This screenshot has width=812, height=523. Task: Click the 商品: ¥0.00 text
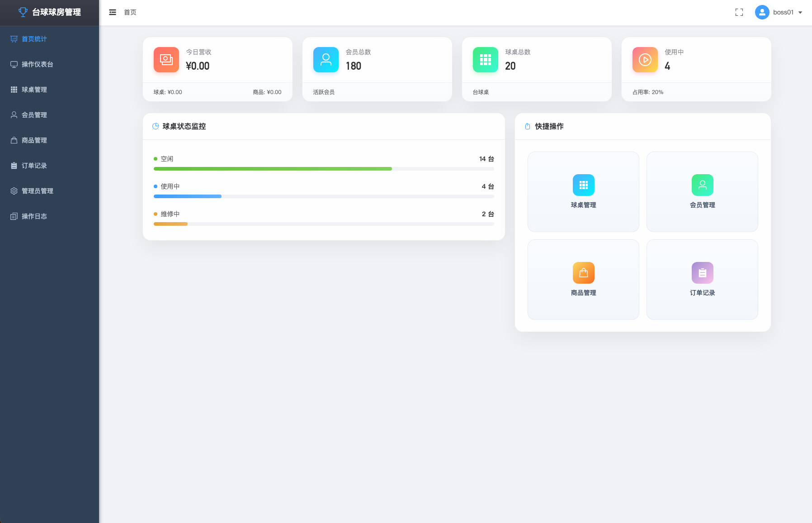pos(267,92)
